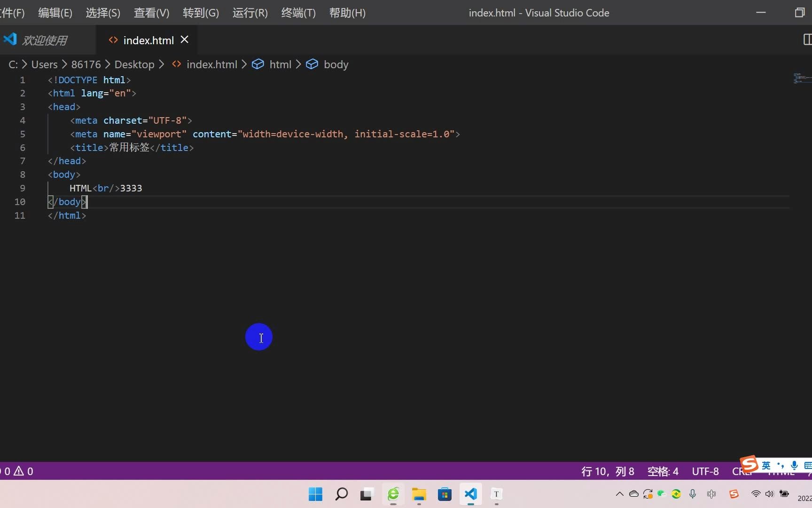Expand the body symbol in breadcrumb
The height and width of the screenshot is (508, 812).
click(336, 64)
